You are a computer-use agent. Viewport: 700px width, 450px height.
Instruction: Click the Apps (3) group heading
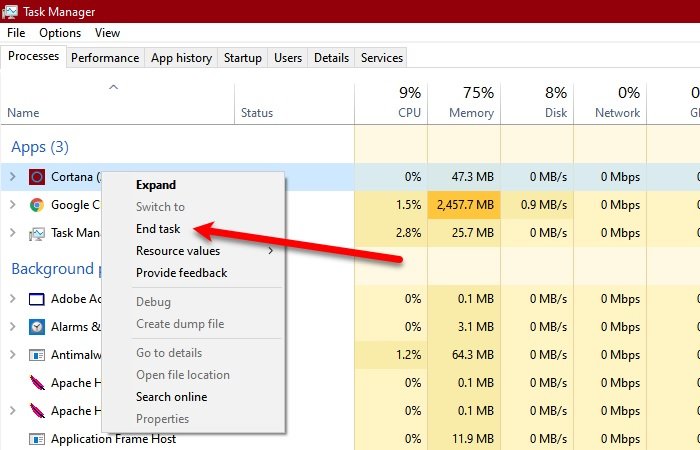pos(40,147)
